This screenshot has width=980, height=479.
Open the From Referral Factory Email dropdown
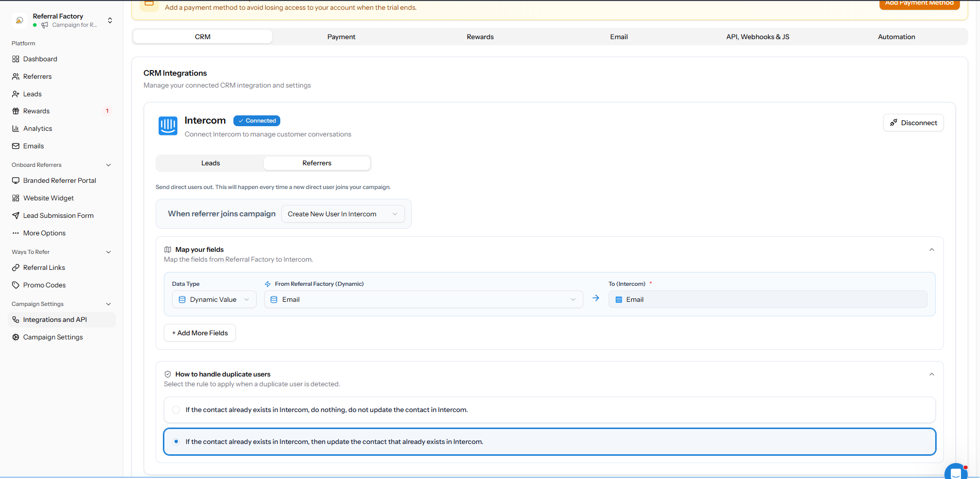pyautogui.click(x=424, y=300)
